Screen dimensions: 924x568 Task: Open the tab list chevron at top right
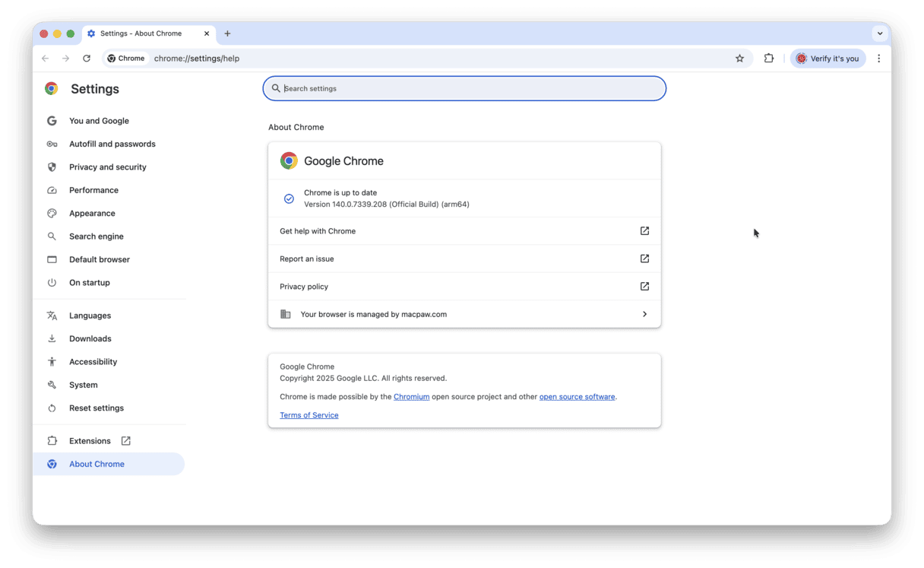tap(879, 33)
